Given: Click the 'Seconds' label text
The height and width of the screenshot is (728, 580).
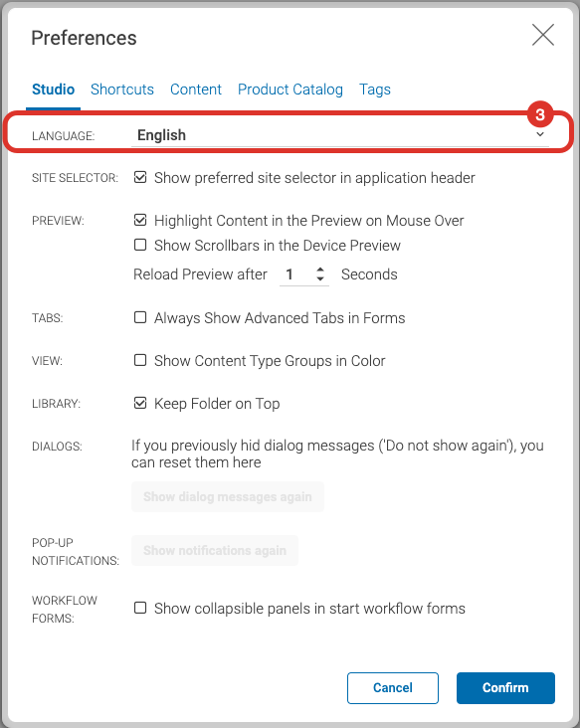Looking at the screenshot, I should coord(369,274).
